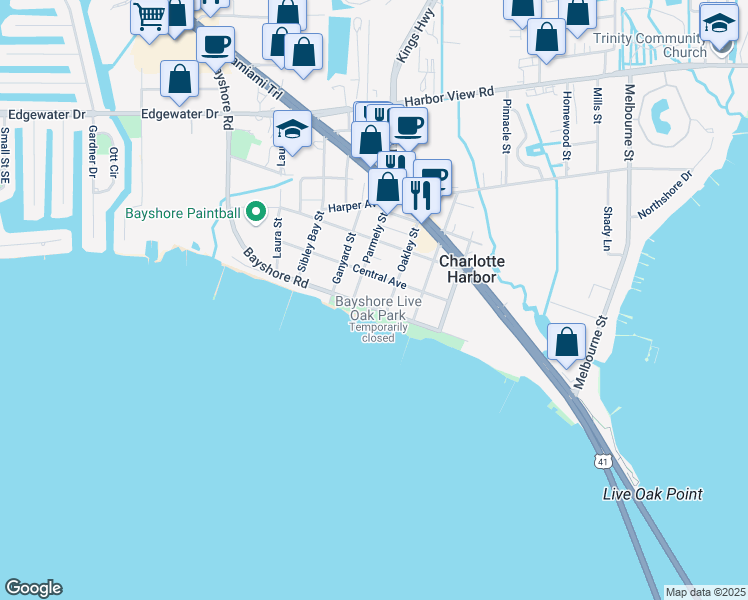
Task: Select the Ott Cir label
Action: coord(114,163)
